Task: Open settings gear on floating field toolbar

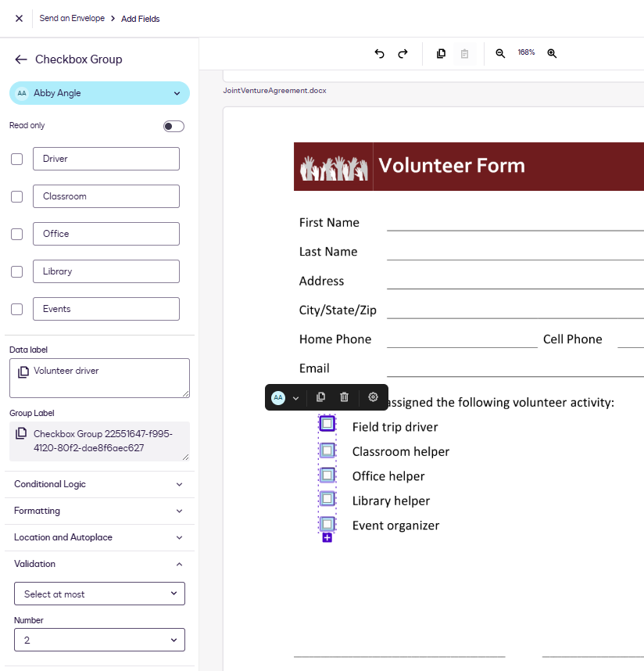Action: [x=373, y=397]
